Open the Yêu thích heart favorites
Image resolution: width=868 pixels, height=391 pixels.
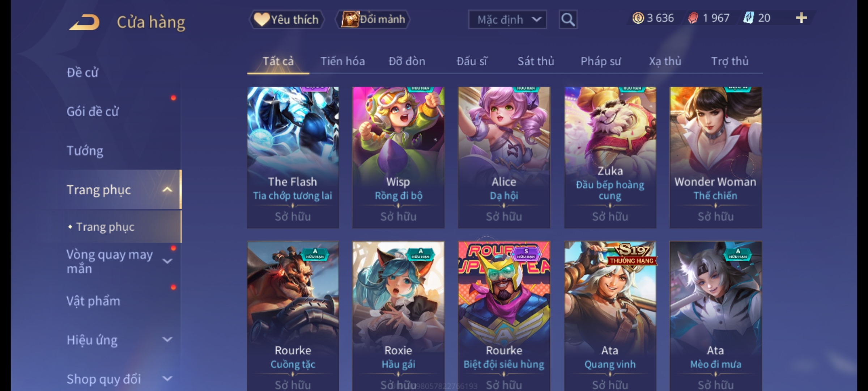point(287,19)
